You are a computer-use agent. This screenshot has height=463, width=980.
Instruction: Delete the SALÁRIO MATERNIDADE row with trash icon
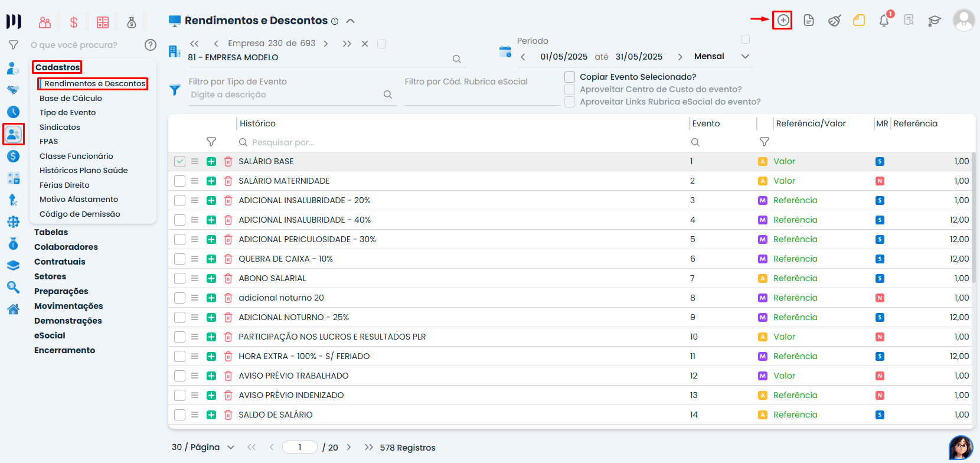point(228,181)
